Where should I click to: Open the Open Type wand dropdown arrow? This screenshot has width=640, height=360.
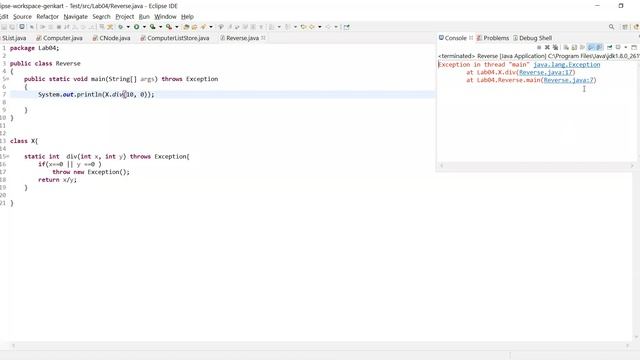(x=211, y=27)
